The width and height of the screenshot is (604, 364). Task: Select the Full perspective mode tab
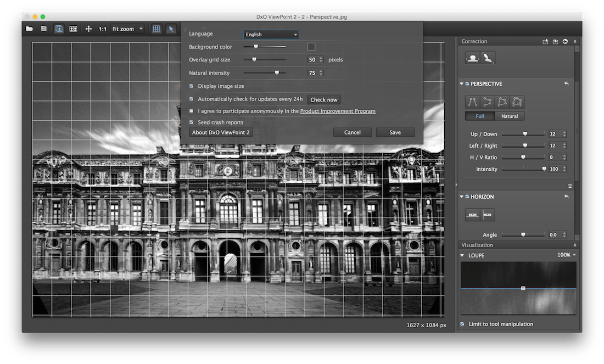click(479, 116)
